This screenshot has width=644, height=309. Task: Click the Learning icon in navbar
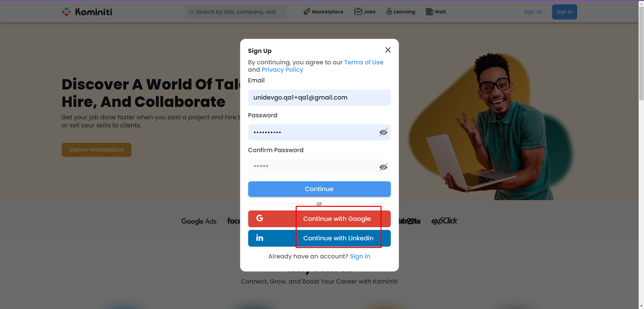click(389, 11)
